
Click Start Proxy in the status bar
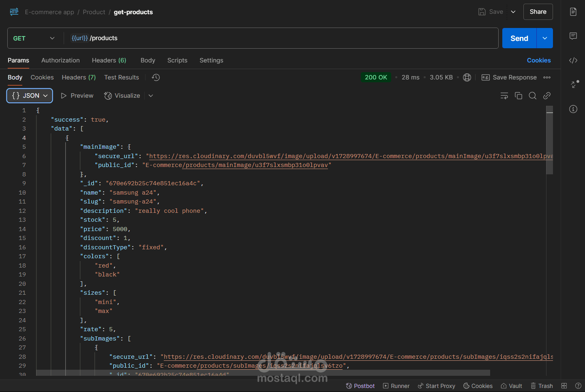coord(436,386)
